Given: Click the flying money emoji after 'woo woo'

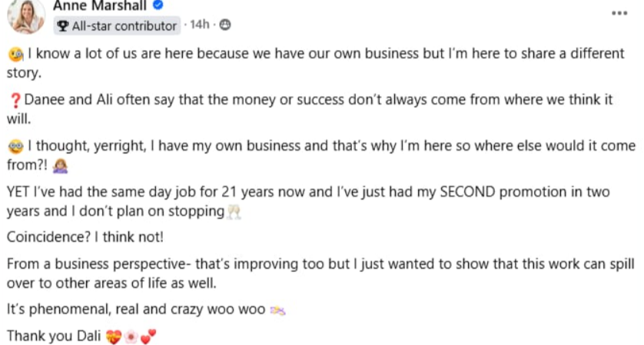Looking at the screenshot, I should [x=278, y=311].
